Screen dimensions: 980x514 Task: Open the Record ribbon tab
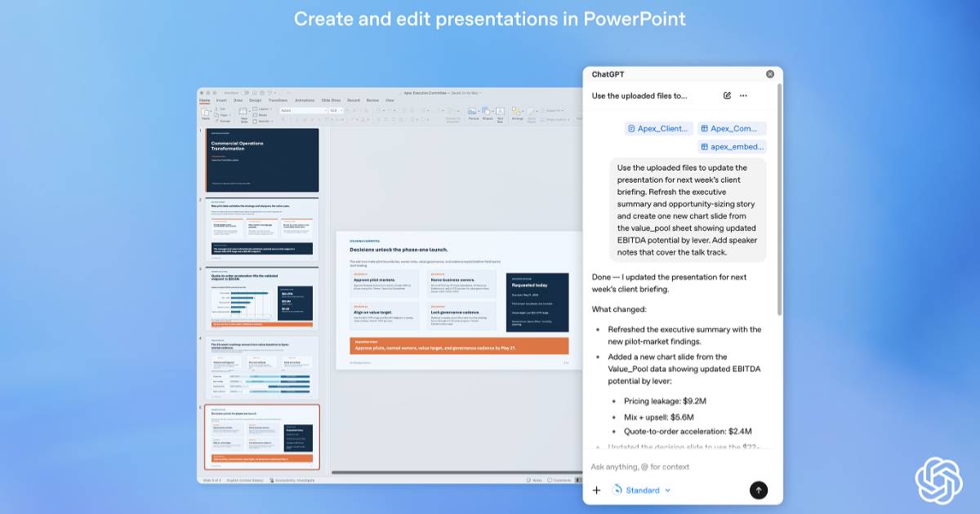pyautogui.click(x=353, y=100)
